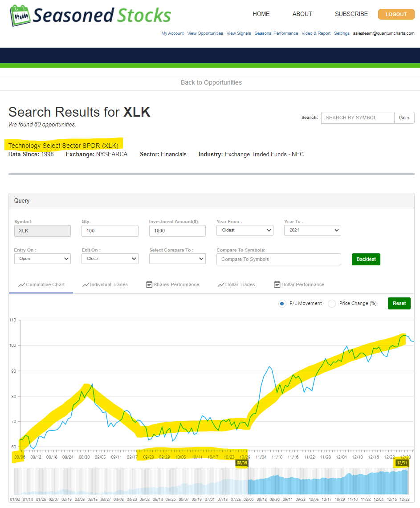Click the orange LOGOUT button
This screenshot has height=508, width=420.
coord(396,14)
